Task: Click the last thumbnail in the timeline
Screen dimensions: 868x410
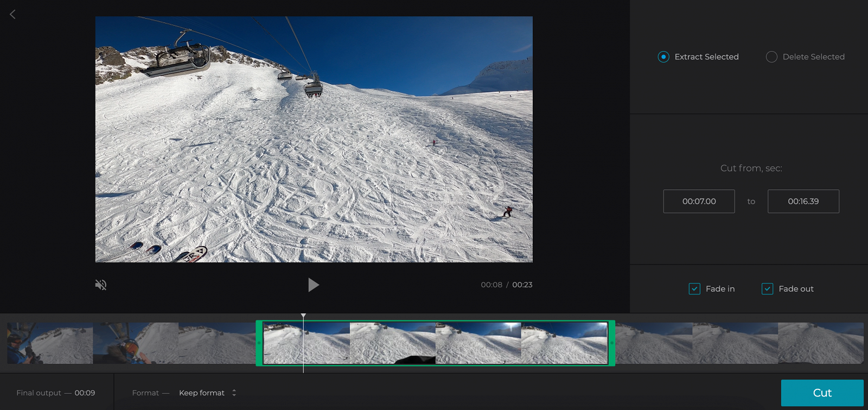Action: (820, 343)
